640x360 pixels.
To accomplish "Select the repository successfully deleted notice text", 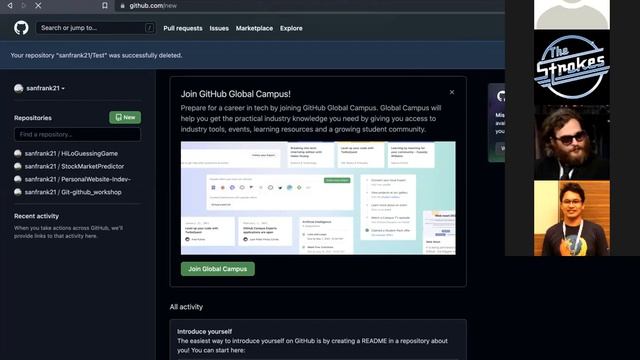I will click(96, 55).
